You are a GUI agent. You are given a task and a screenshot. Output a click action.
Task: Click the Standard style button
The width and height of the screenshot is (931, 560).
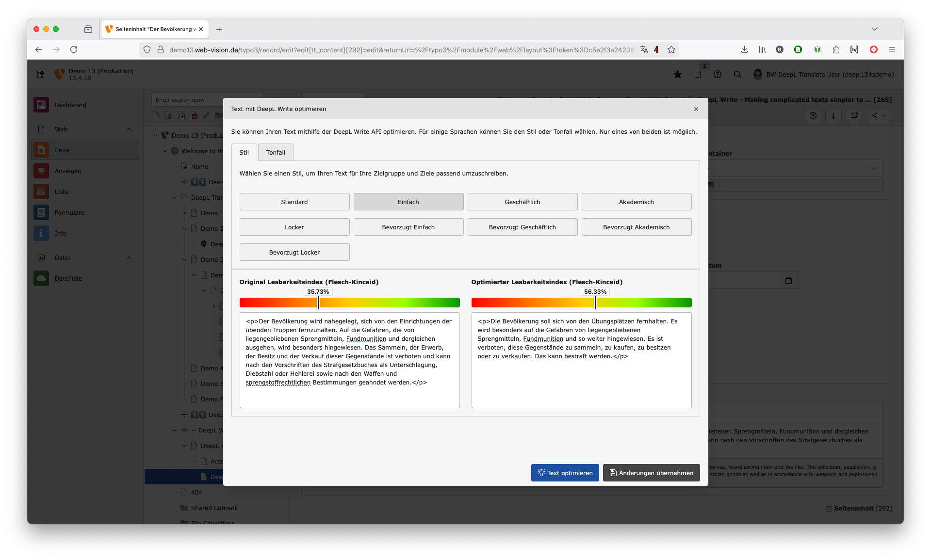[294, 202]
